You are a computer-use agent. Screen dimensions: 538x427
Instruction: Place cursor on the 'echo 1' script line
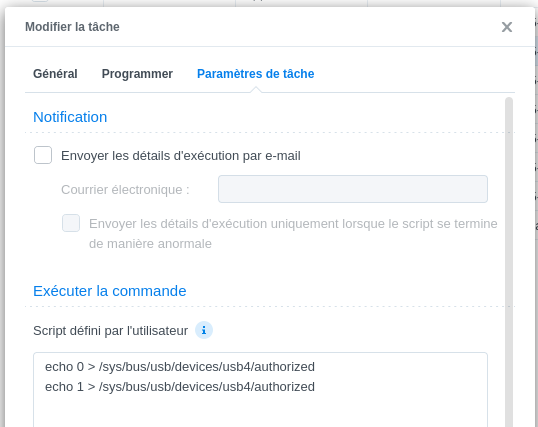pyautogui.click(x=180, y=386)
